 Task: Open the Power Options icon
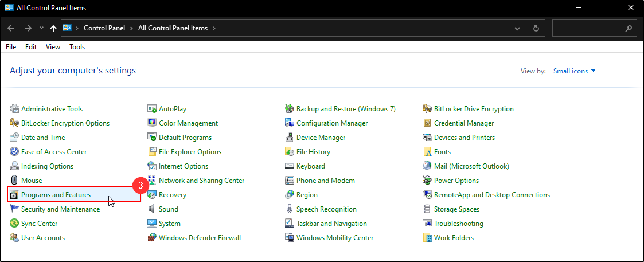tap(427, 181)
